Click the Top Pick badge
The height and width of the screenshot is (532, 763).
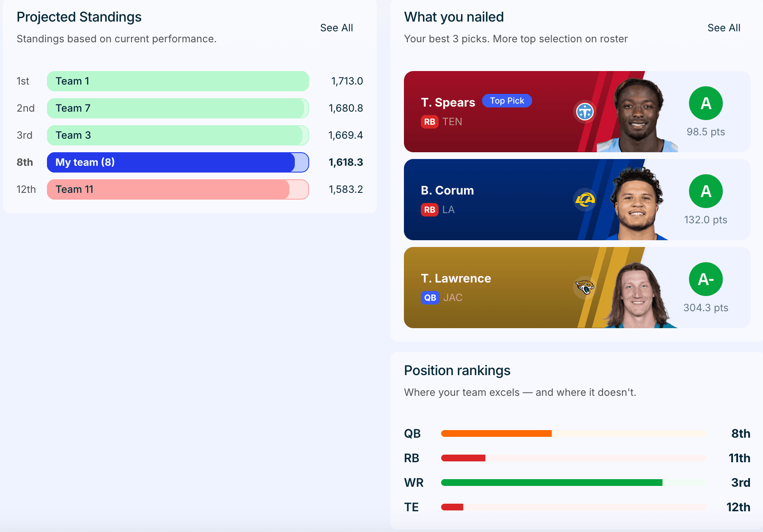point(507,101)
